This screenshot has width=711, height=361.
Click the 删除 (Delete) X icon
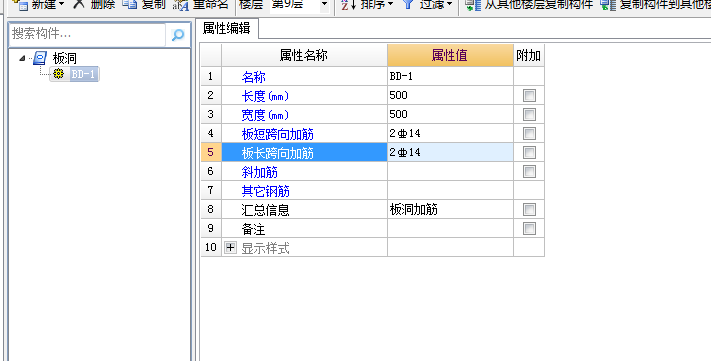tap(78, 4)
